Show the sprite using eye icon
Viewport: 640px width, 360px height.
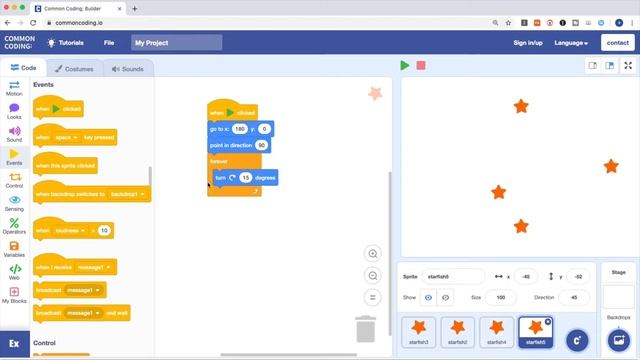click(428, 298)
